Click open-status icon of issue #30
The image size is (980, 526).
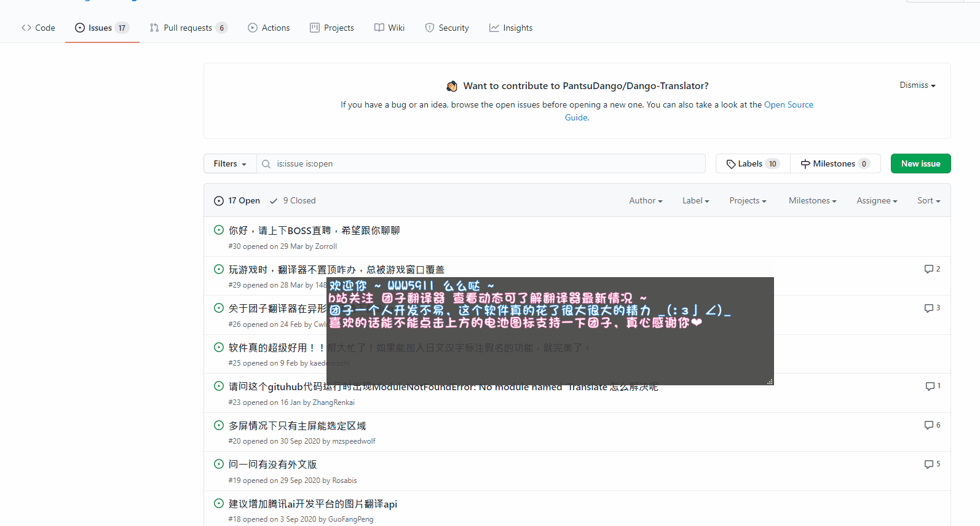coord(219,230)
